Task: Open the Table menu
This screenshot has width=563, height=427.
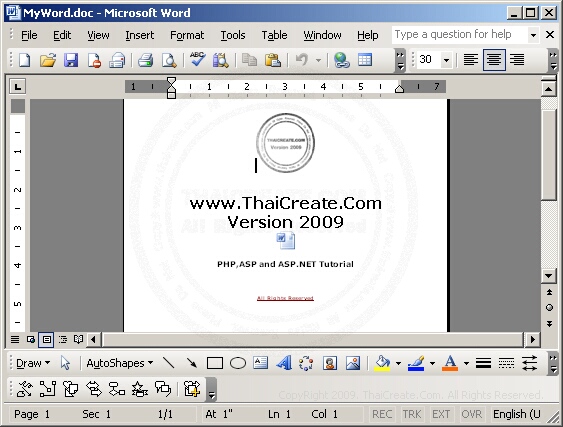Action: click(x=274, y=35)
